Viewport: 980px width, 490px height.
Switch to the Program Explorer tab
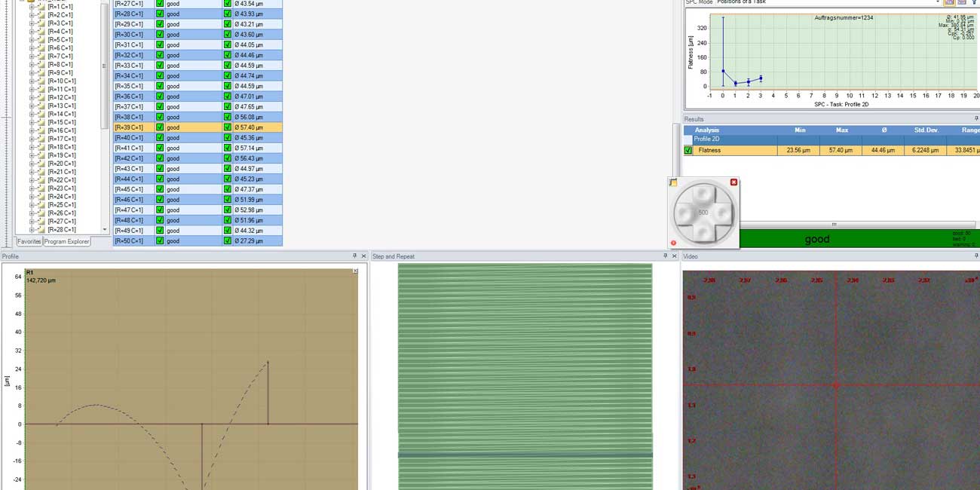(x=66, y=242)
